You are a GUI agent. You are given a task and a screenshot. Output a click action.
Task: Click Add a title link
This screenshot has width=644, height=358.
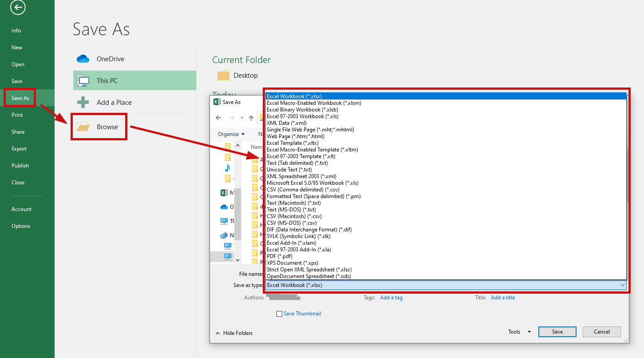click(x=503, y=298)
